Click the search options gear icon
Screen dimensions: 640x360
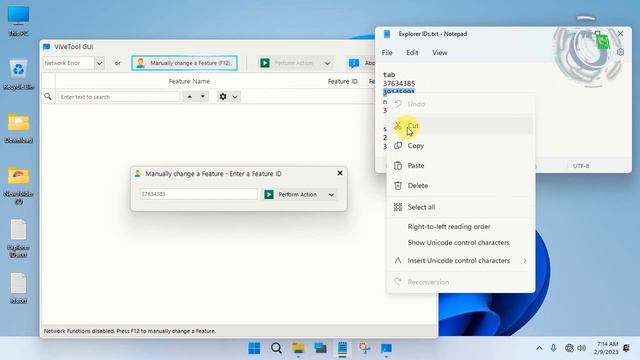(x=223, y=97)
